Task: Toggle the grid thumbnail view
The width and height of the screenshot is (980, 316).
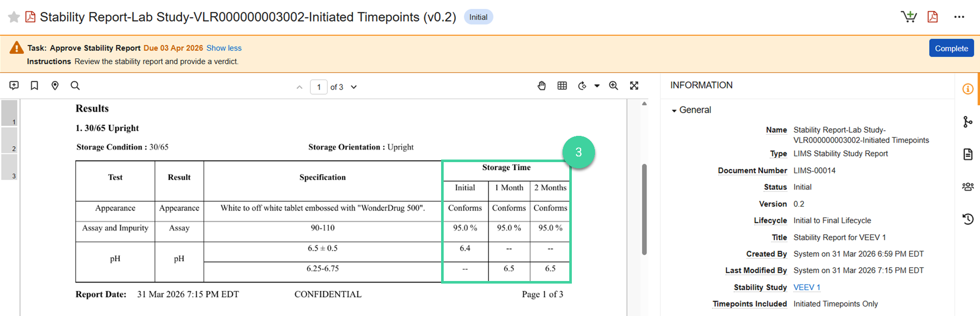Action: [x=562, y=86]
